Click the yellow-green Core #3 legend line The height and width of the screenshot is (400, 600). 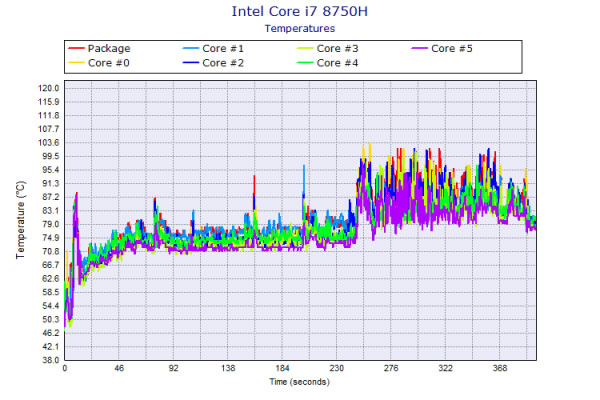click(x=305, y=48)
